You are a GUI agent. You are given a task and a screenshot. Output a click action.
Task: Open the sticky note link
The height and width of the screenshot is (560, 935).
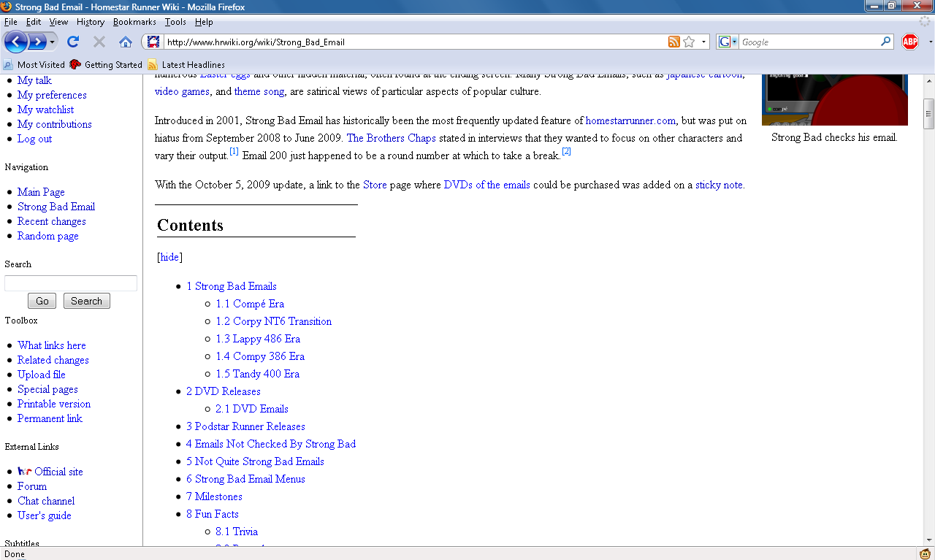pos(719,185)
